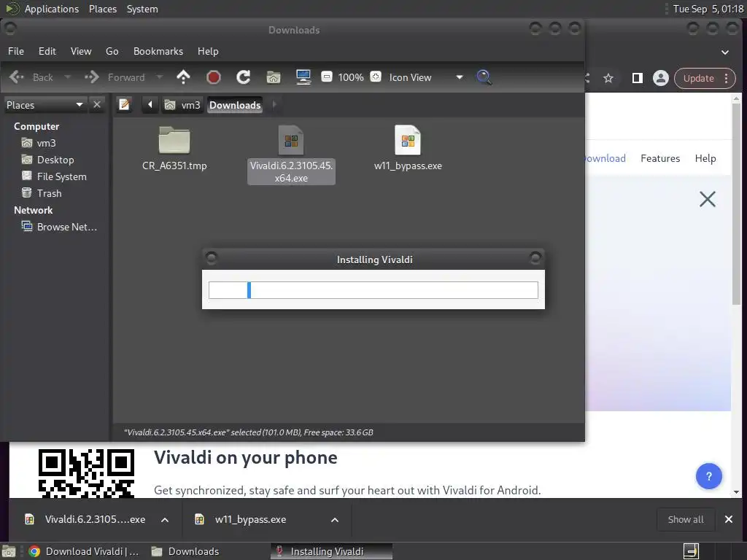Open the Places menu in top panel

[102, 9]
